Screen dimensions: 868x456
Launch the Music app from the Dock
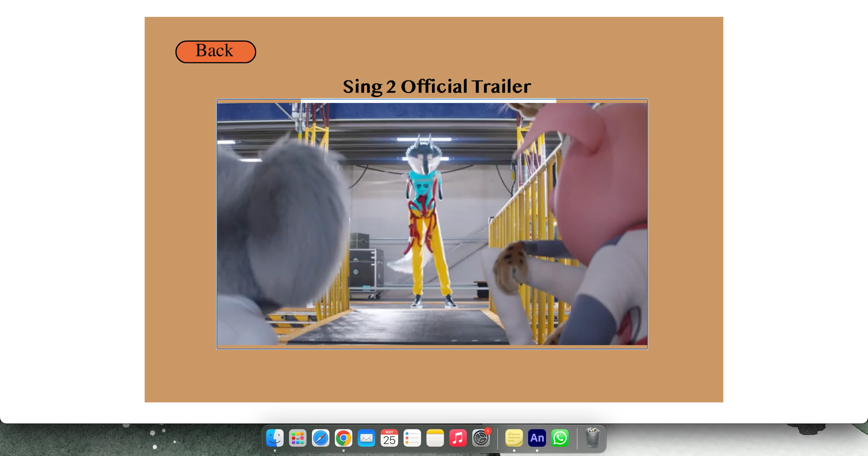click(x=458, y=438)
